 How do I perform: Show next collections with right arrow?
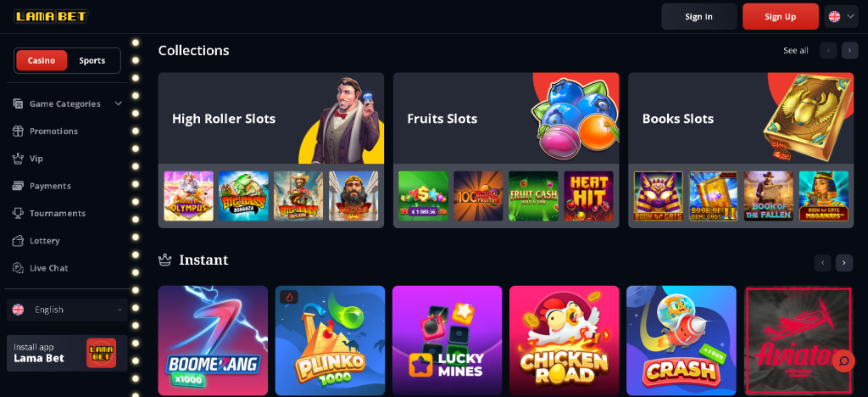(x=849, y=50)
